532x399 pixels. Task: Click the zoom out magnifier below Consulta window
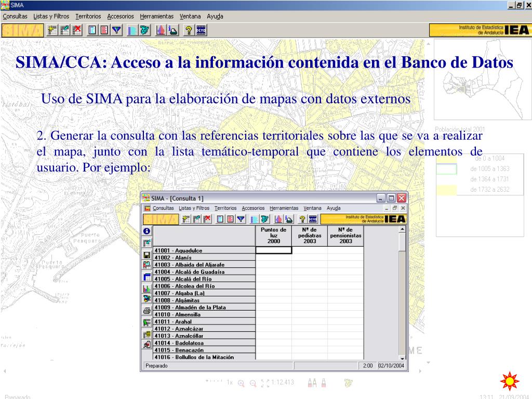coord(253,383)
